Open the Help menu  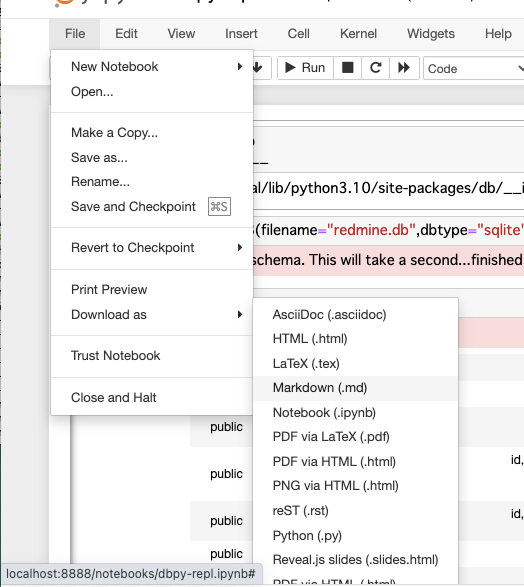(x=498, y=34)
